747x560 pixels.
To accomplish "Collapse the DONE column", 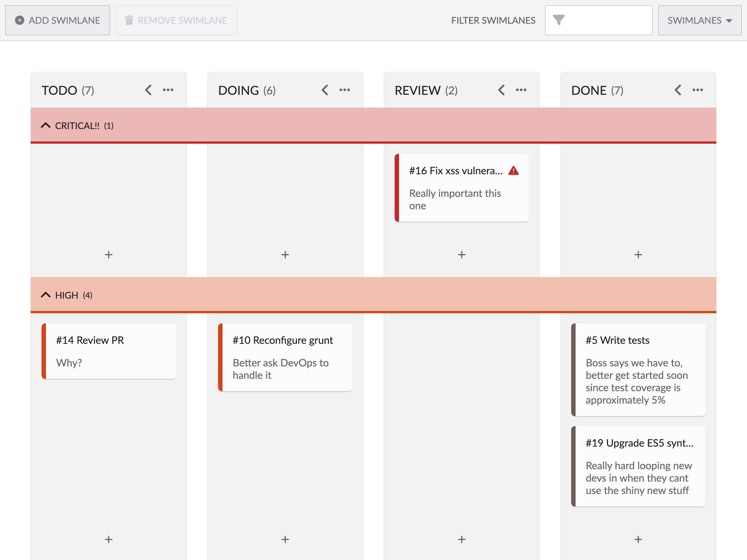I will (678, 90).
